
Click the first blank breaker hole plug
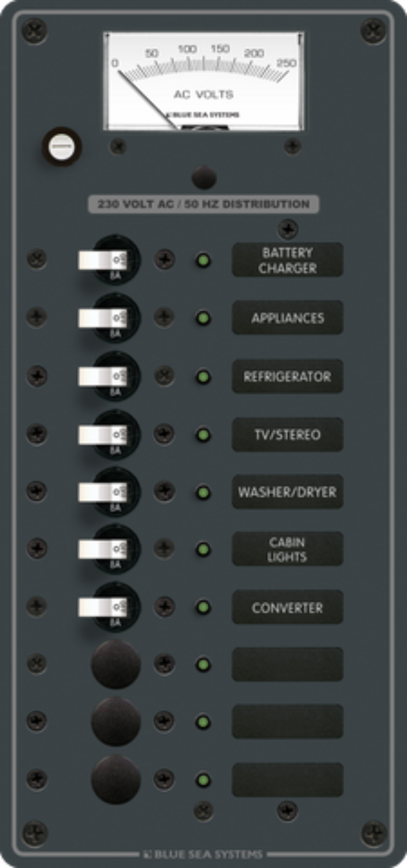(115, 665)
